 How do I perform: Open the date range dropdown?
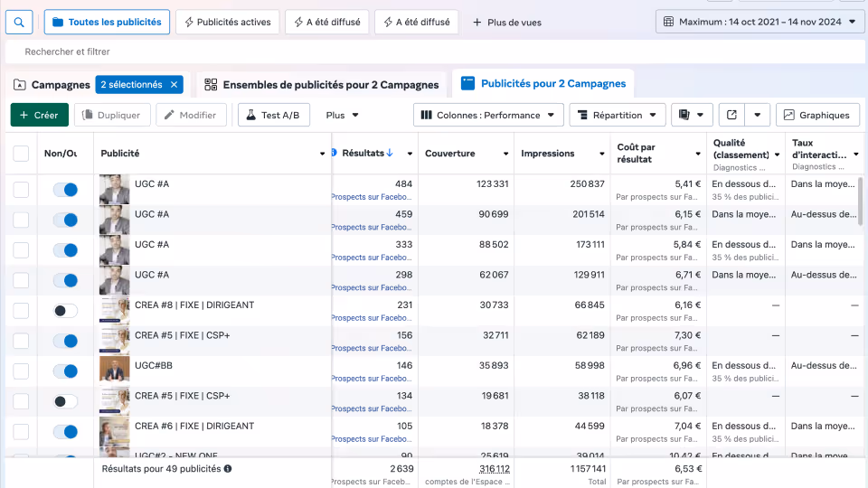[x=759, y=22]
